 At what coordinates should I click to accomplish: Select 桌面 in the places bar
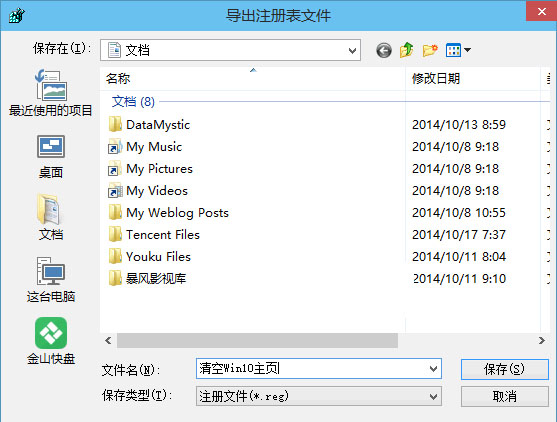pyautogui.click(x=51, y=157)
